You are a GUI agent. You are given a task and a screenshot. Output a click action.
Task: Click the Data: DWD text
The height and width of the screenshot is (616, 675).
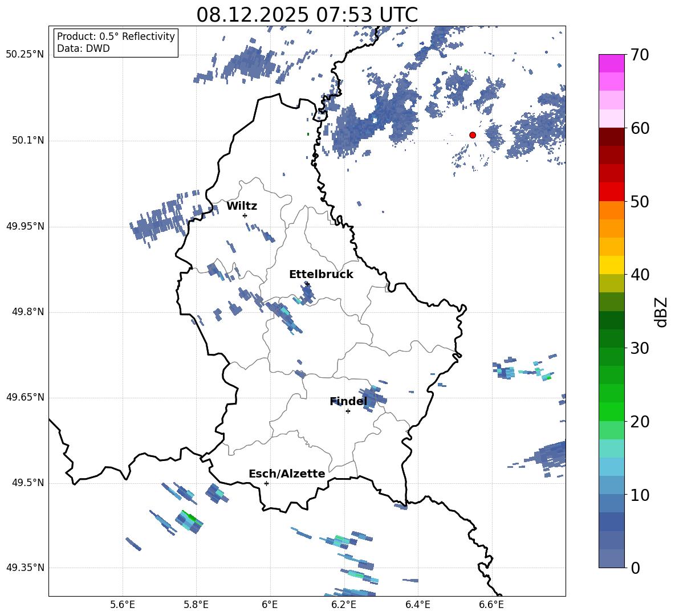[x=83, y=48]
